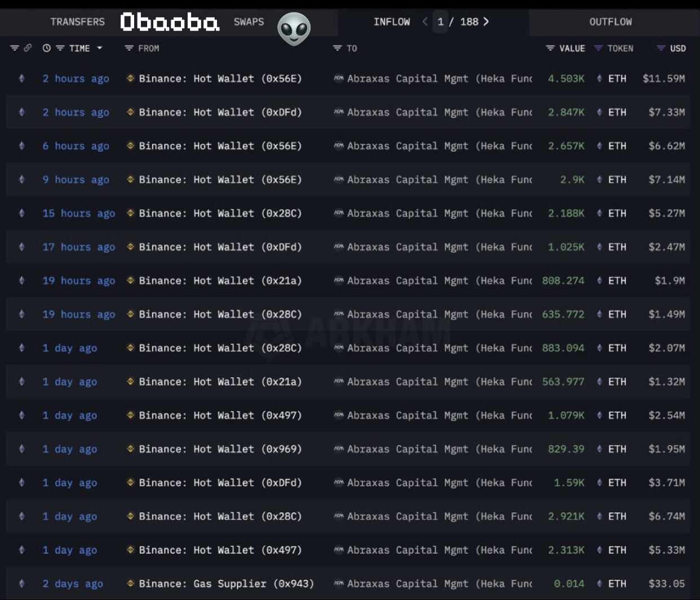
Task: Open Binance Gas Supplier (0x943) sender
Action: coord(226,584)
